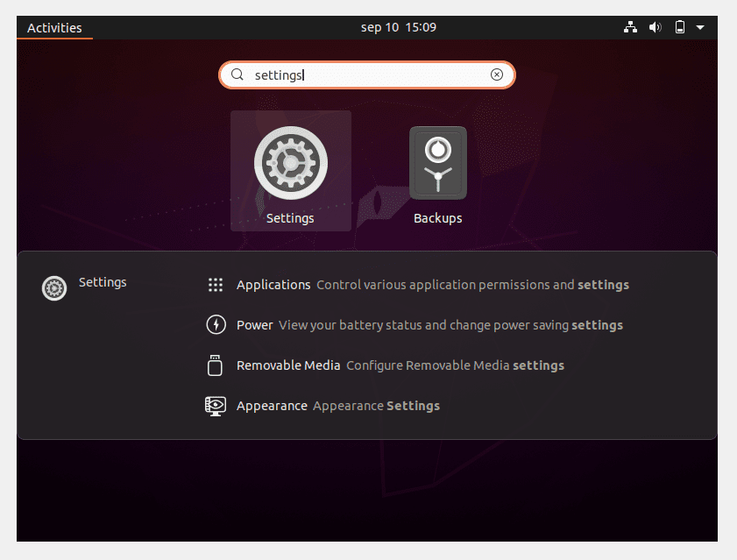Viewport: 737px width, 560px height.
Task: Open the clock and calendar menu
Action: (x=398, y=27)
